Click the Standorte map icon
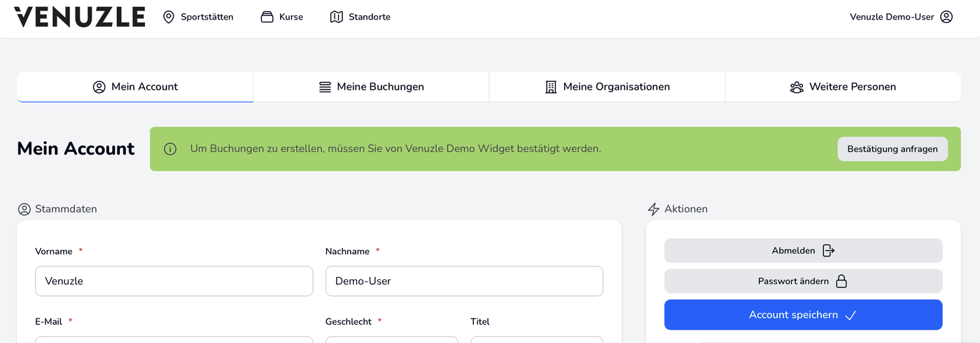Screen dimensions: 980x343 pyautogui.click(x=337, y=17)
